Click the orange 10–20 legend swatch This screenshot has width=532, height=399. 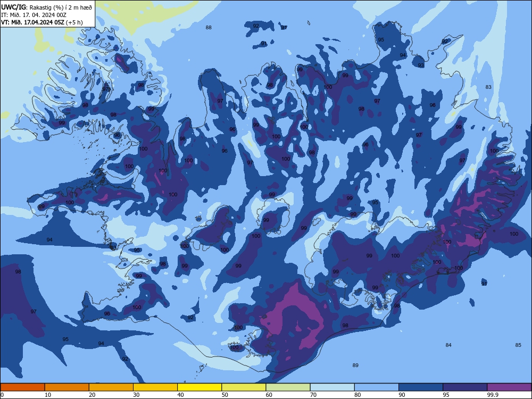[x=67, y=387]
